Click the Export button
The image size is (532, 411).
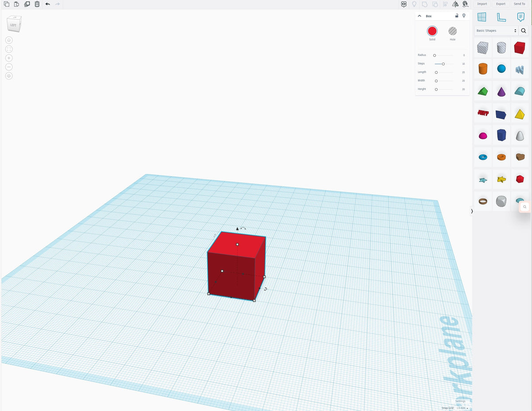pyautogui.click(x=501, y=4)
